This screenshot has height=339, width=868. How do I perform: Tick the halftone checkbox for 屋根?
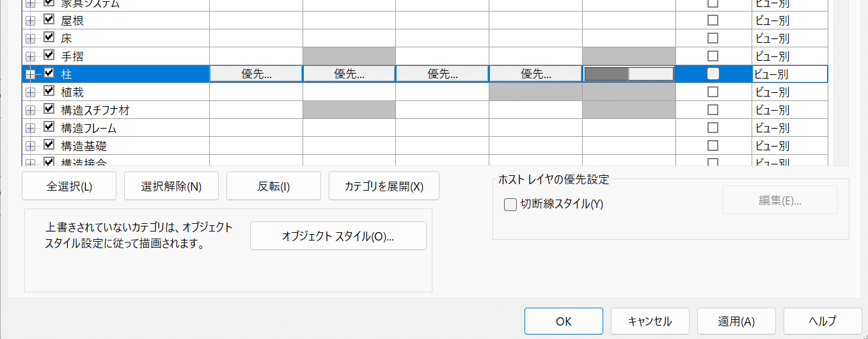coord(713,20)
